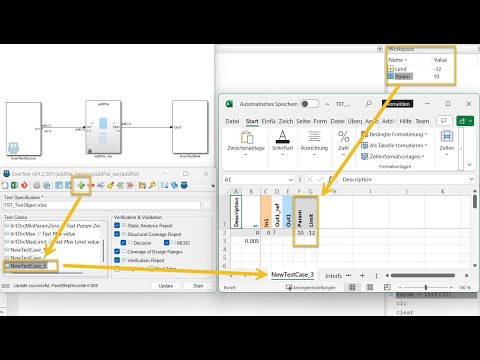Click the Start button in EverTest
The height and width of the screenshot is (360, 480).
coord(198,286)
